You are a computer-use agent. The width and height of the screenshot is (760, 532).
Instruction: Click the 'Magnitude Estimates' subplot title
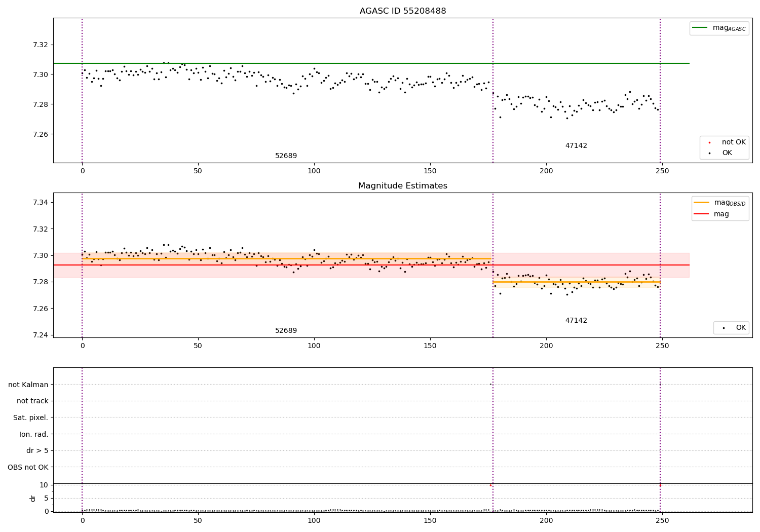[x=403, y=186]
